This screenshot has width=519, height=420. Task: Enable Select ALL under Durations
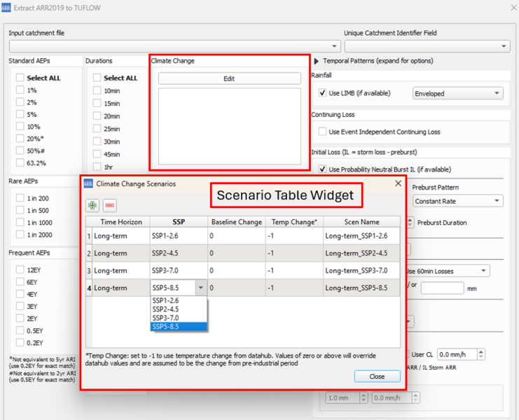pos(97,78)
